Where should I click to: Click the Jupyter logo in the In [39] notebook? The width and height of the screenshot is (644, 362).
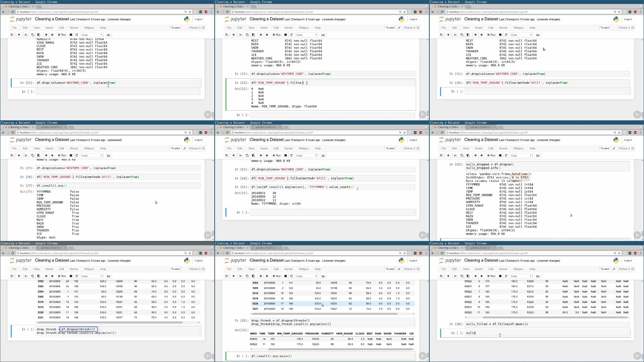click(450, 260)
